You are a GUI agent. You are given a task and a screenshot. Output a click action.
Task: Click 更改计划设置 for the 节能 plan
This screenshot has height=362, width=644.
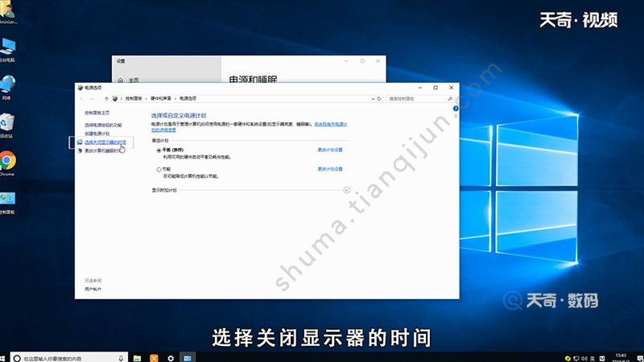point(330,169)
